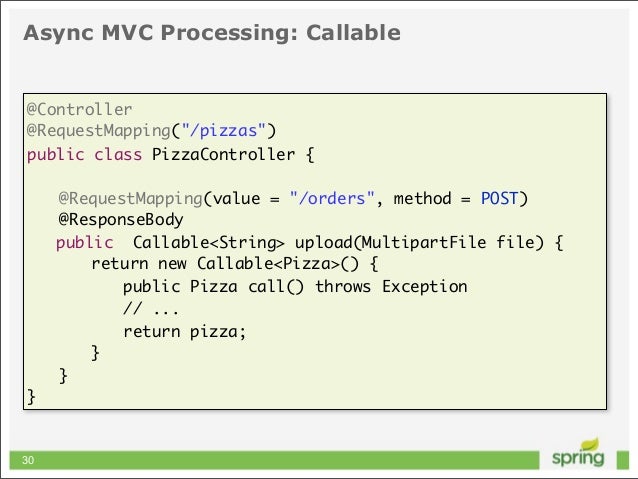The image size is (638, 479).
Task: Click Callable<String> return type
Action: (x=209, y=243)
